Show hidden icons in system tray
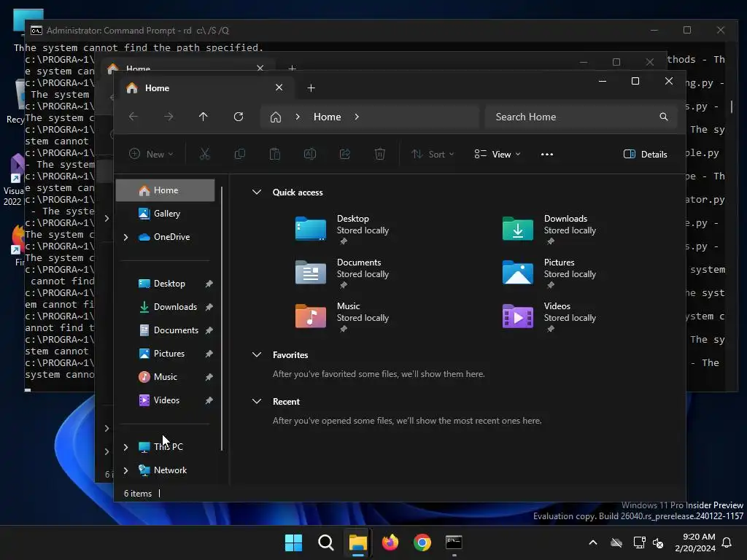 pyautogui.click(x=593, y=542)
